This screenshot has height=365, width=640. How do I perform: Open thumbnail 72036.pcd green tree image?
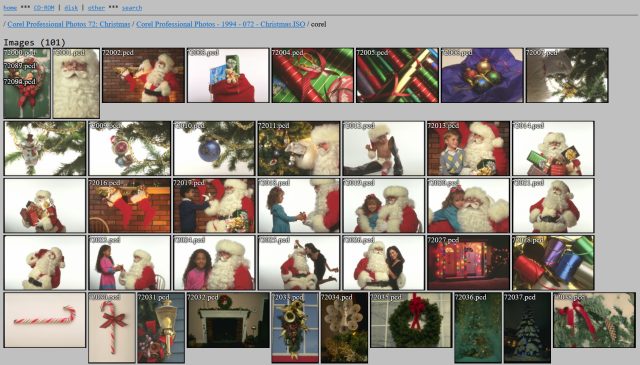point(478,327)
